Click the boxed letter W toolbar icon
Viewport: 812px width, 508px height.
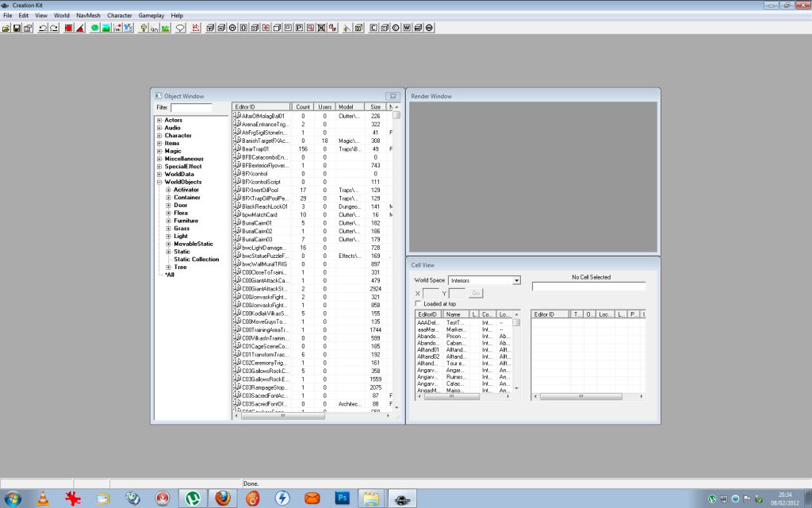(407, 28)
